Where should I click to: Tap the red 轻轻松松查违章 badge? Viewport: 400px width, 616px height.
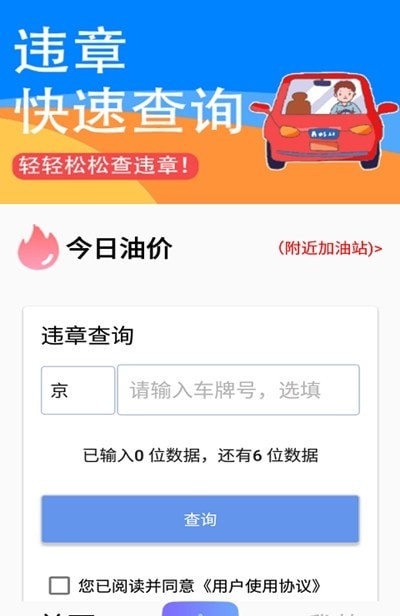click(x=105, y=165)
